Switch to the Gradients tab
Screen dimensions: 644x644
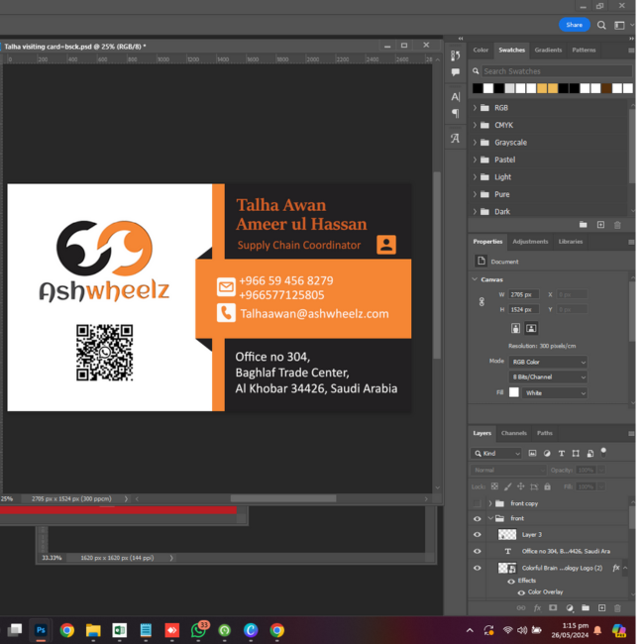pos(548,51)
